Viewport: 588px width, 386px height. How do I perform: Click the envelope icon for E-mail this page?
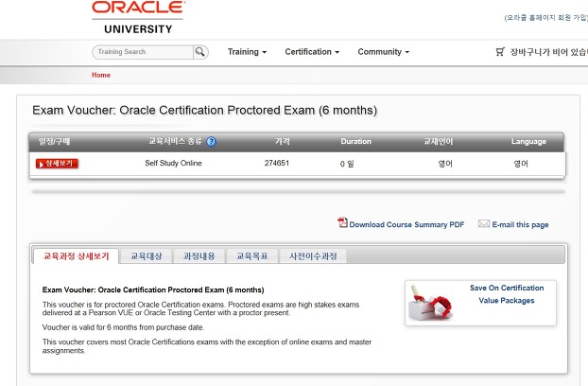(x=484, y=224)
